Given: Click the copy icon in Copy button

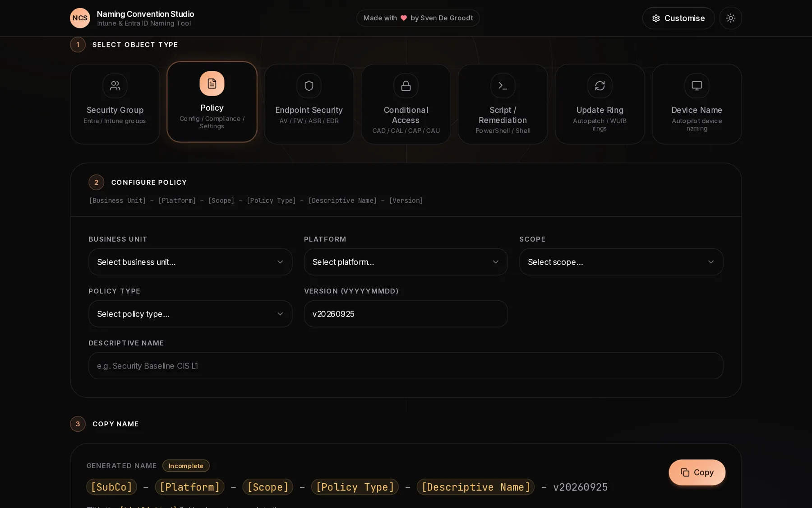Looking at the screenshot, I should coord(685,472).
